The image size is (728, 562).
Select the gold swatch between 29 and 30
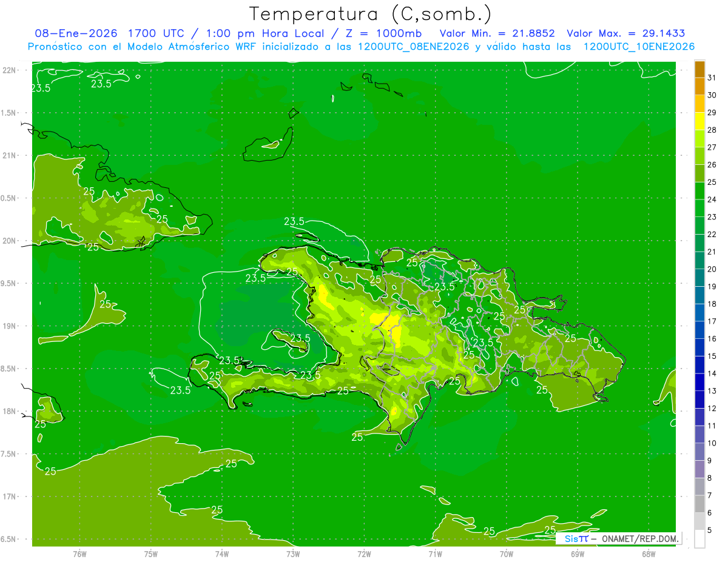[x=699, y=104]
